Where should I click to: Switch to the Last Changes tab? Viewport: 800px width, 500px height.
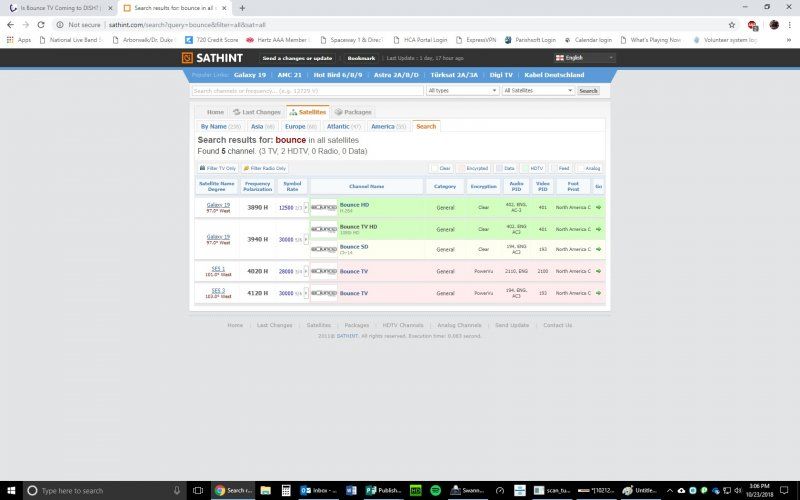pyautogui.click(x=257, y=112)
